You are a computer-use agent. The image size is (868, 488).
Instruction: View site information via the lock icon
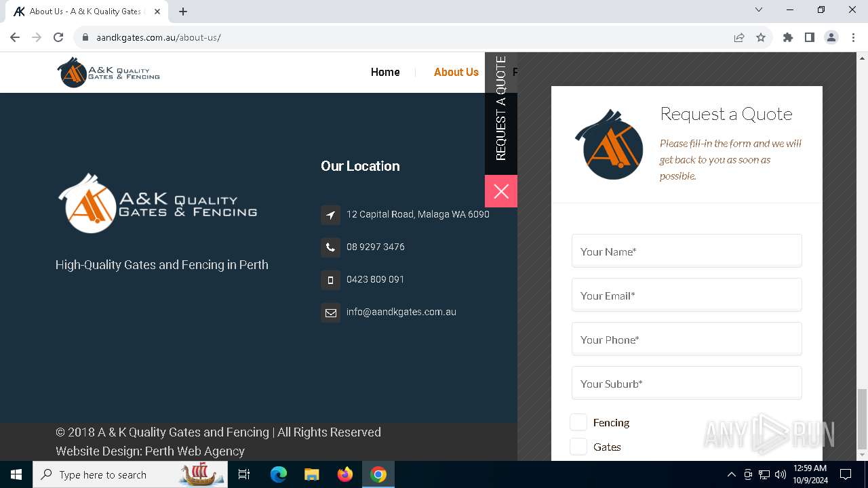tap(85, 37)
